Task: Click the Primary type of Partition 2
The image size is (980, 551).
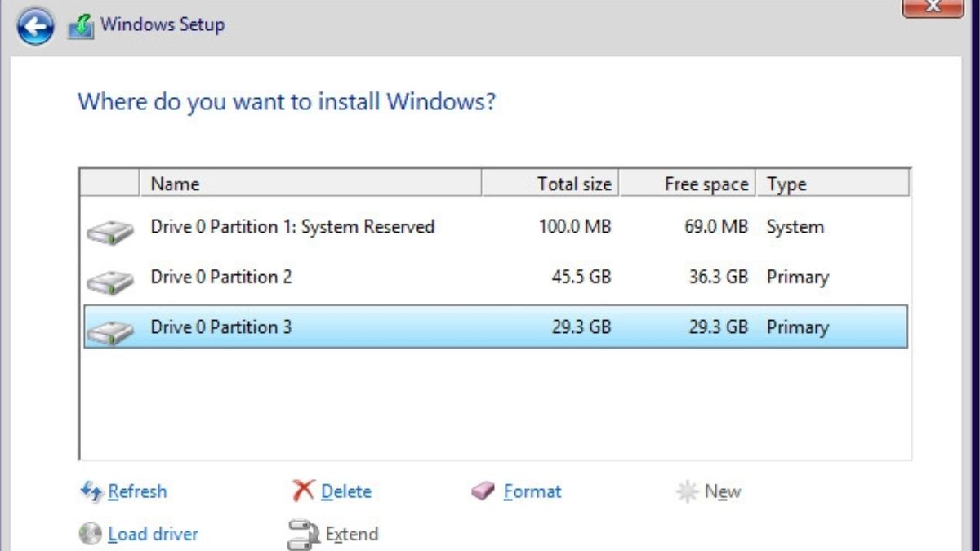Action: tap(798, 278)
